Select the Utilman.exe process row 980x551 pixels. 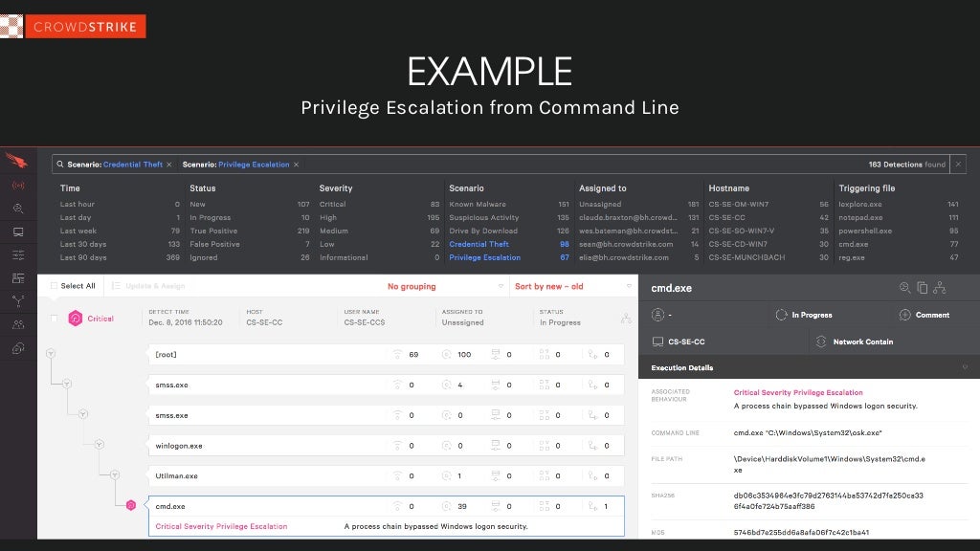tap(387, 476)
